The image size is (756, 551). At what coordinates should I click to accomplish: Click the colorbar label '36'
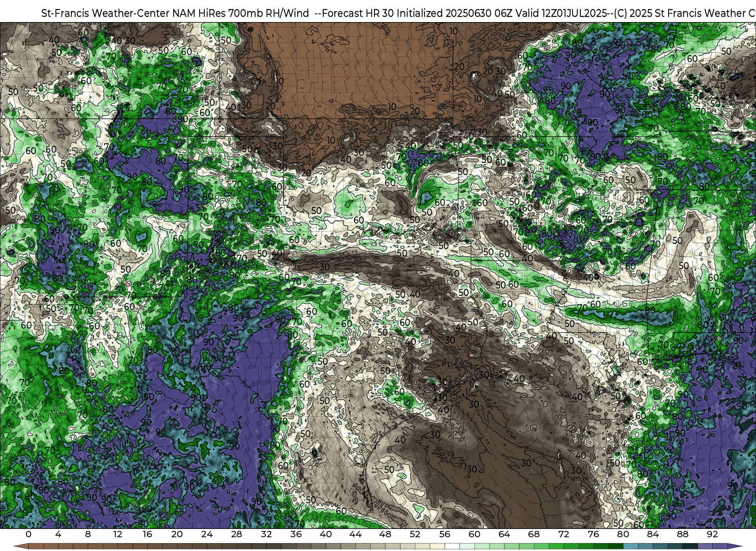tap(296, 534)
